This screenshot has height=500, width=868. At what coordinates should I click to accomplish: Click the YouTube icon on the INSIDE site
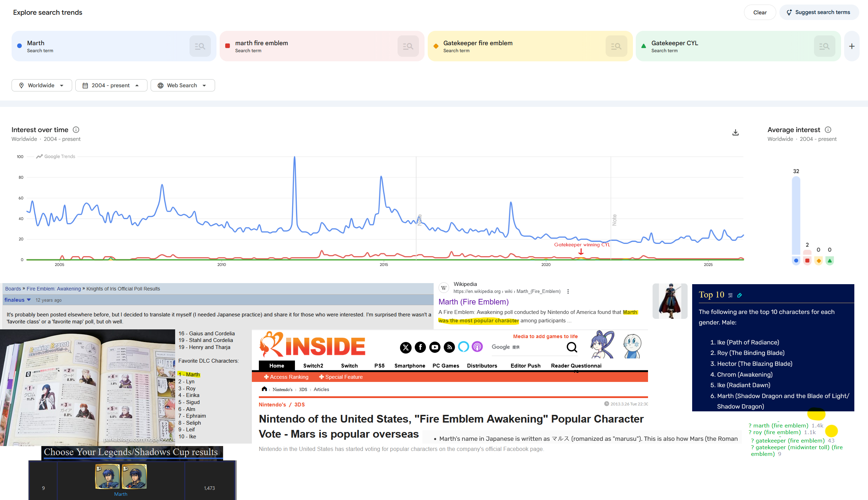tap(435, 347)
